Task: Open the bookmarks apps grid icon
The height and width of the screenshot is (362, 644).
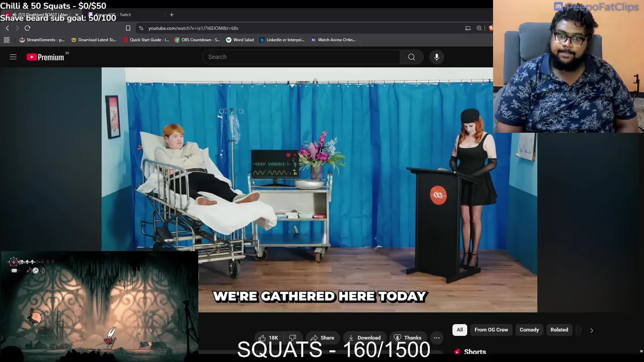Action: pyautogui.click(x=7, y=40)
